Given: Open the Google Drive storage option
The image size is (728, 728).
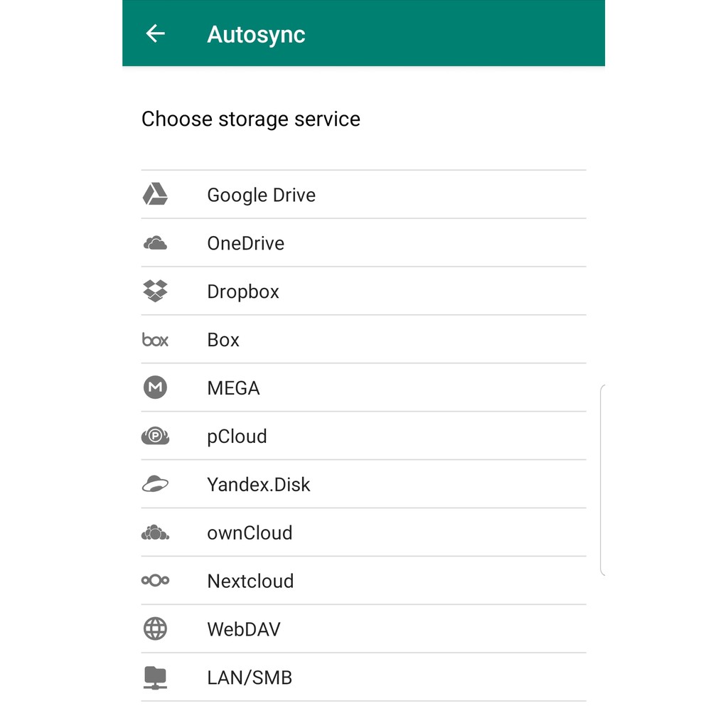Looking at the screenshot, I should (261, 194).
